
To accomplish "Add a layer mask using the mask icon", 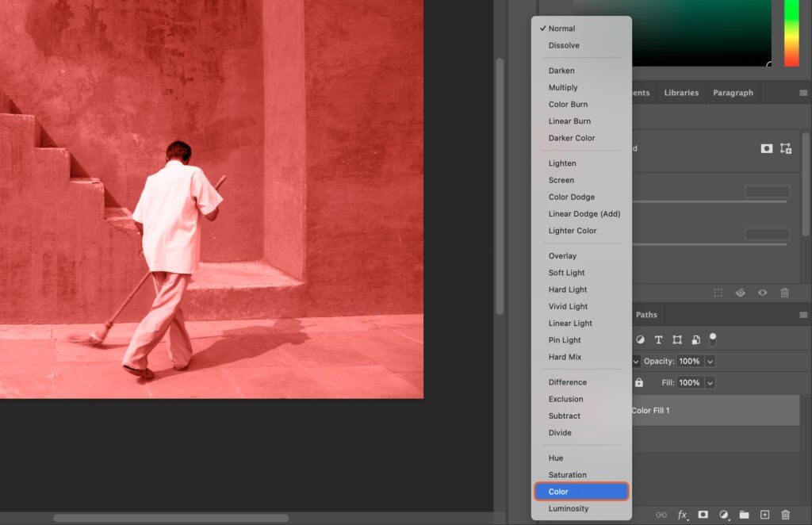I will click(x=703, y=514).
